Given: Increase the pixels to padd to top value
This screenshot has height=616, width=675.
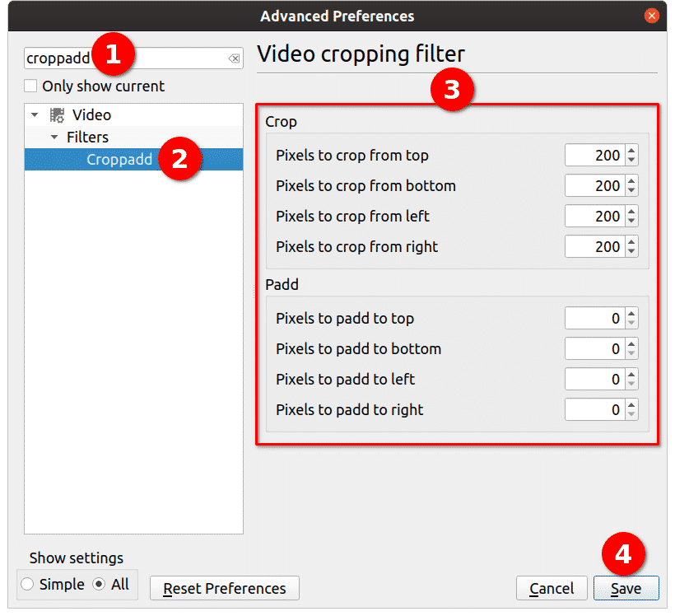Looking at the screenshot, I should click(x=631, y=313).
